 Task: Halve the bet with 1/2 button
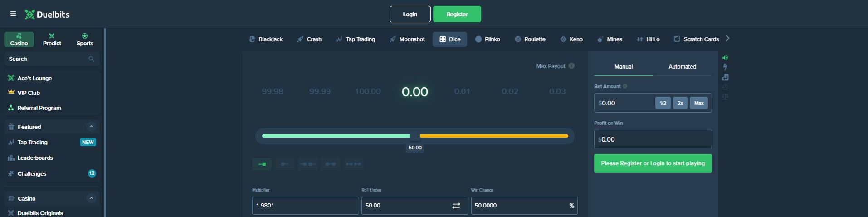[x=663, y=103]
